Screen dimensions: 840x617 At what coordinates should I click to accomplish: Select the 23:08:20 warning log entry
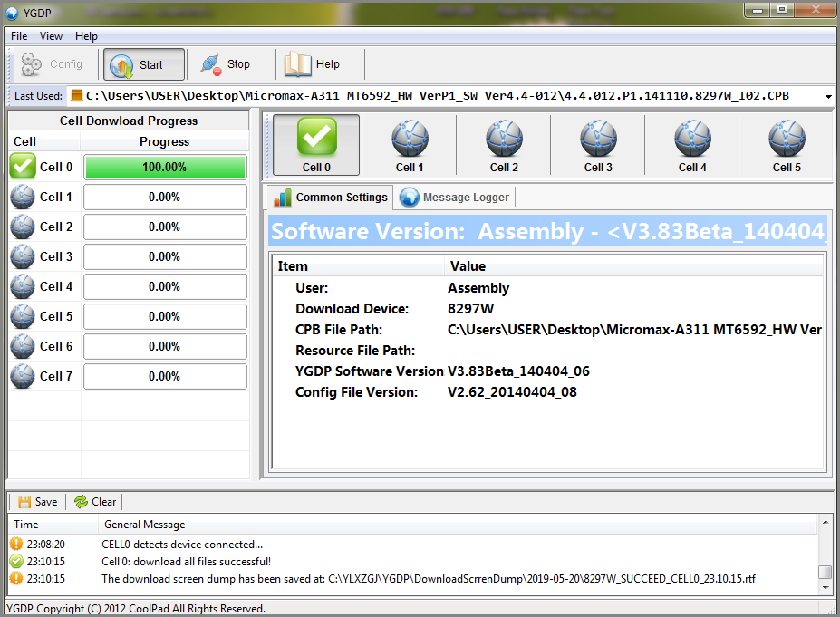[x=412, y=545]
